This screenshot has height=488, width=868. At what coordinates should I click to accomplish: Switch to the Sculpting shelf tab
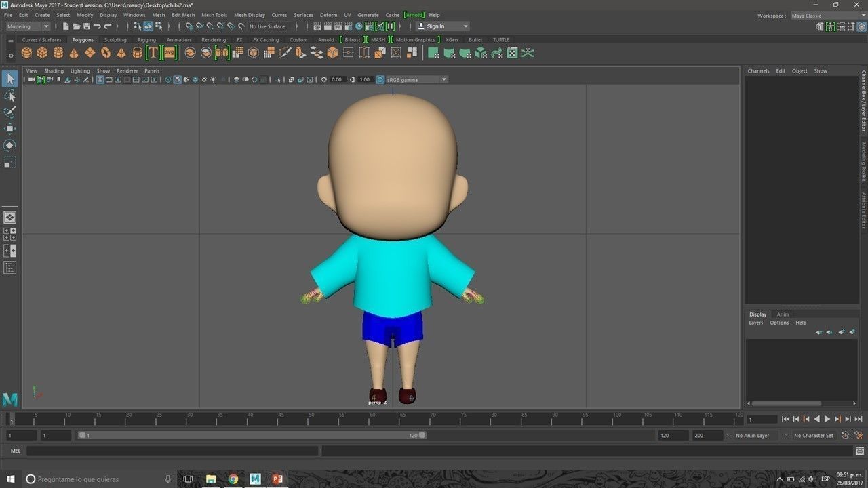115,39
